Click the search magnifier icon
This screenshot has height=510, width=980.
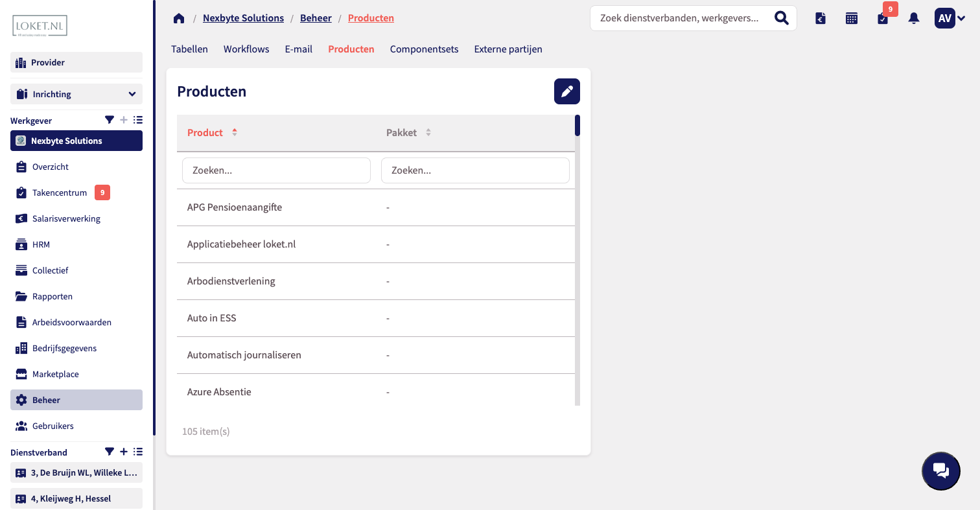point(782,18)
